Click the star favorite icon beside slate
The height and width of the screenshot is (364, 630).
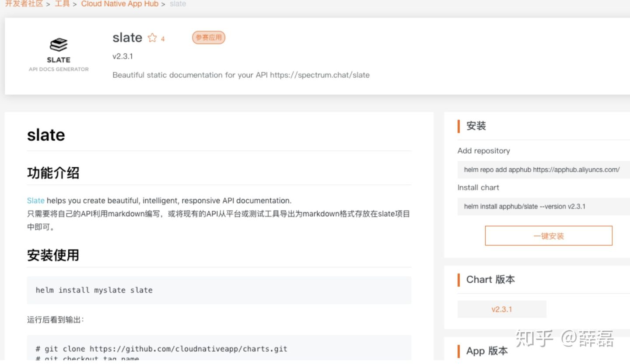click(152, 38)
